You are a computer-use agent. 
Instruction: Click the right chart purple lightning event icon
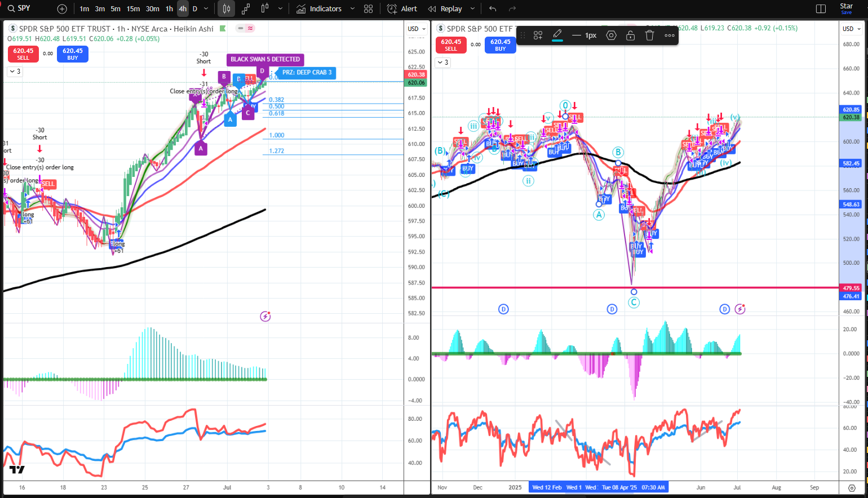coord(740,309)
